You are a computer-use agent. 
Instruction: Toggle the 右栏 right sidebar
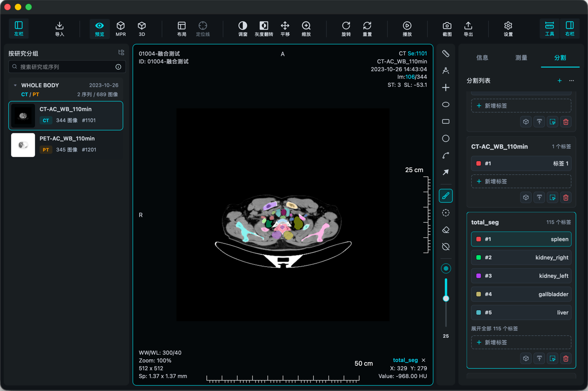click(x=570, y=28)
